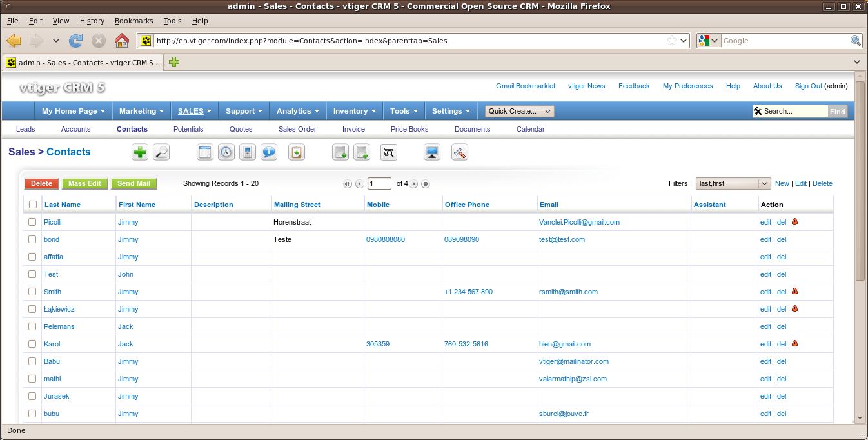
Task: Click the Mass Edit button
Action: tap(85, 184)
